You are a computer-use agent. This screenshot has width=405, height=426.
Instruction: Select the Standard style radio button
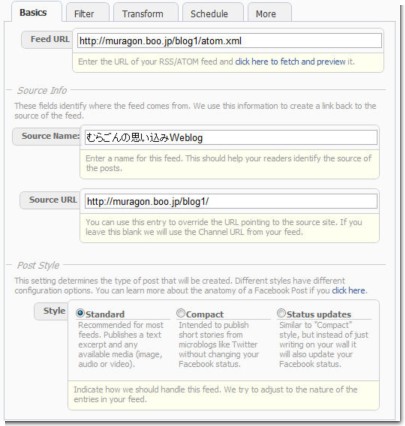click(80, 313)
